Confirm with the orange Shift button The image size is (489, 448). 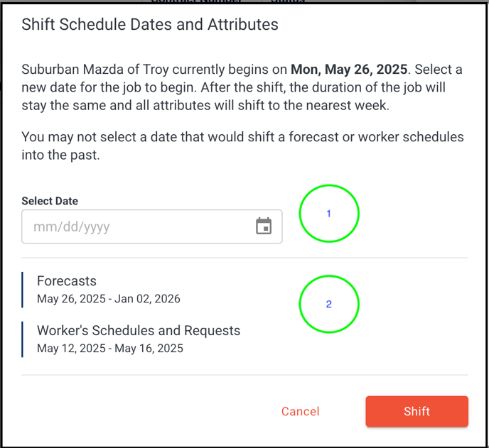tap(417, 411)
